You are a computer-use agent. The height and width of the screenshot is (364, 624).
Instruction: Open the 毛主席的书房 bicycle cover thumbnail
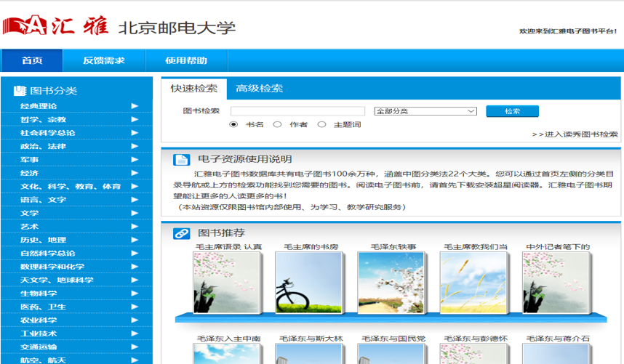tap(308, 283)
